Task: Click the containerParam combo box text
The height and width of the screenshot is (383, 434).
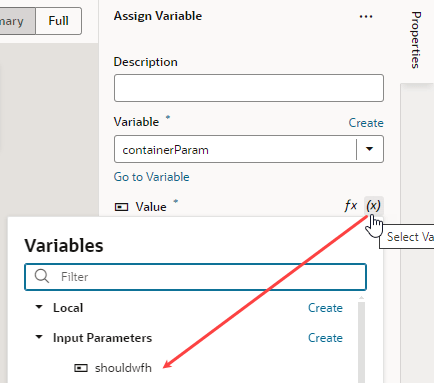Action: point(165,150)
